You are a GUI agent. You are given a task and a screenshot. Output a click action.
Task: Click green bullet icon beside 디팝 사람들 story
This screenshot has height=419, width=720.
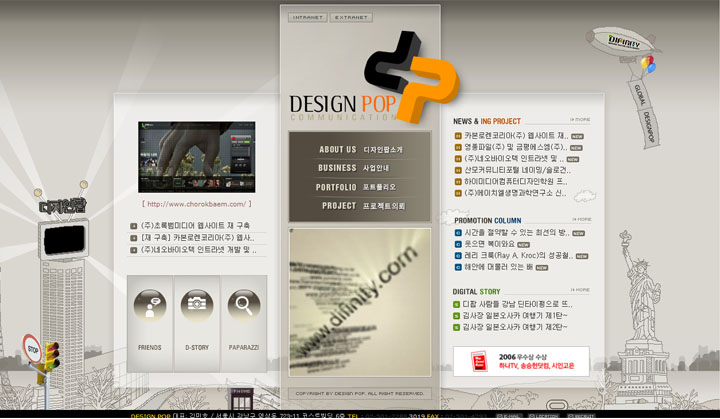[456, 305]
